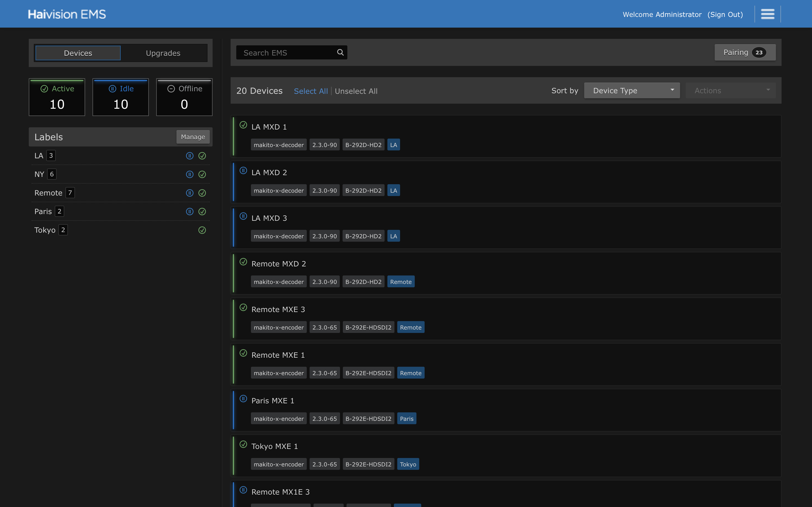This screenshot has height=507, width=812.
Task: Toggle the Offline status filter
Action: tap(184, 97)
